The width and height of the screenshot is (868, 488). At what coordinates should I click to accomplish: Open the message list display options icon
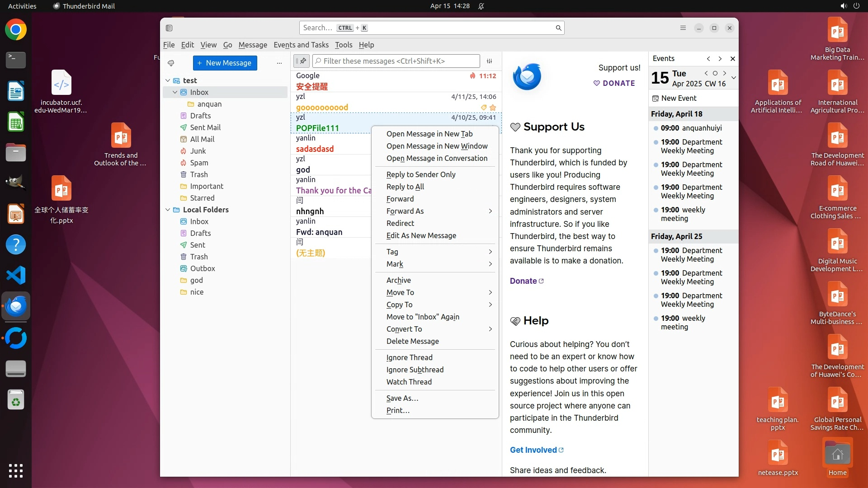(x=489, y=61)
